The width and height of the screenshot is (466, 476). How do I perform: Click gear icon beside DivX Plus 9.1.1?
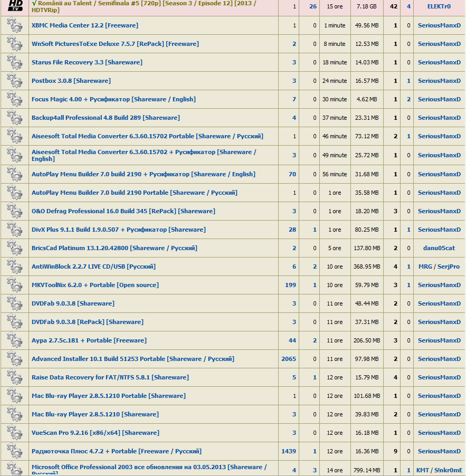15,230
